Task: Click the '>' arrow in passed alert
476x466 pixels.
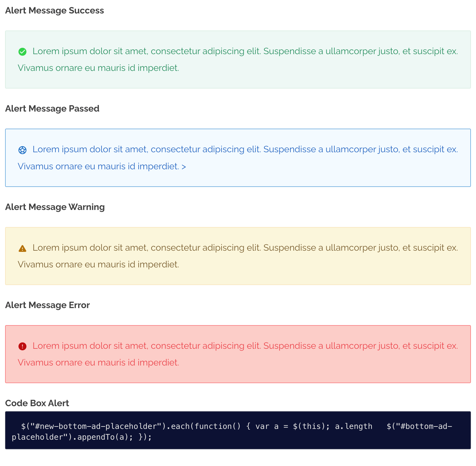Action: point(184,167)
